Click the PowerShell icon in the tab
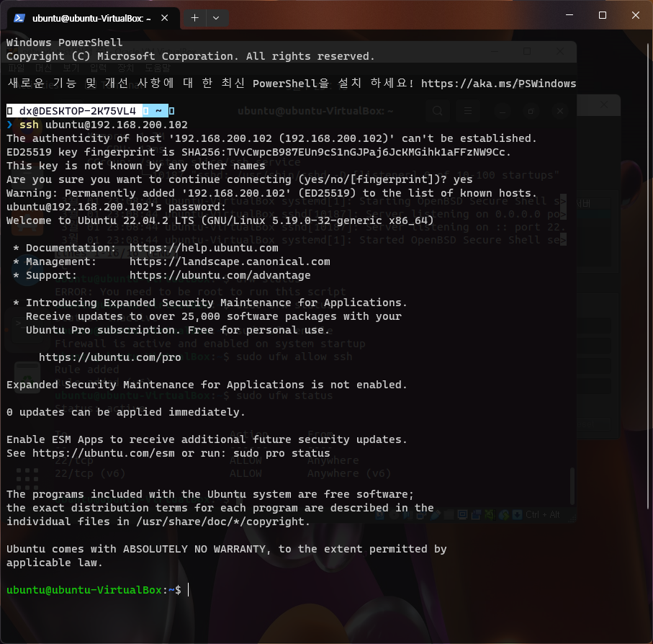 coord(19,18)
